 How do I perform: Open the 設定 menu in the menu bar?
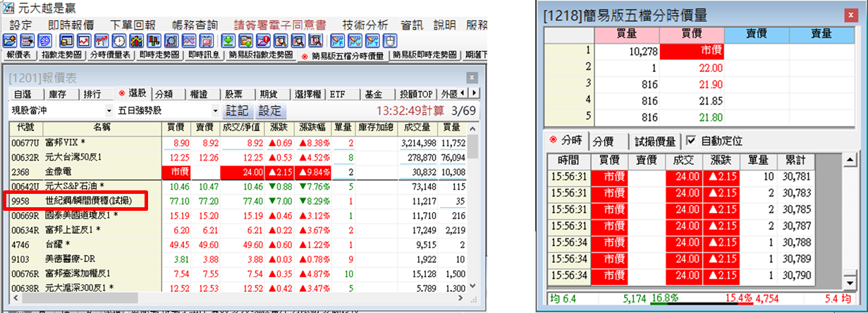coord(21,25)
